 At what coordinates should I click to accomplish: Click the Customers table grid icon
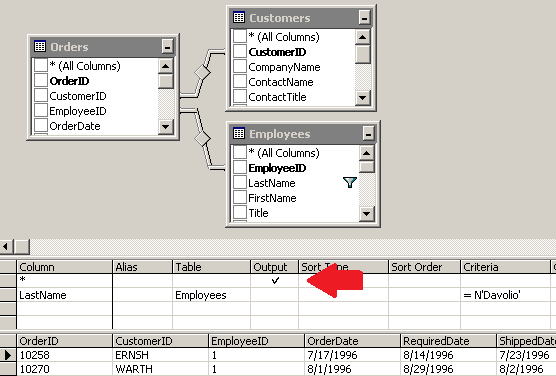pos(239,17)
